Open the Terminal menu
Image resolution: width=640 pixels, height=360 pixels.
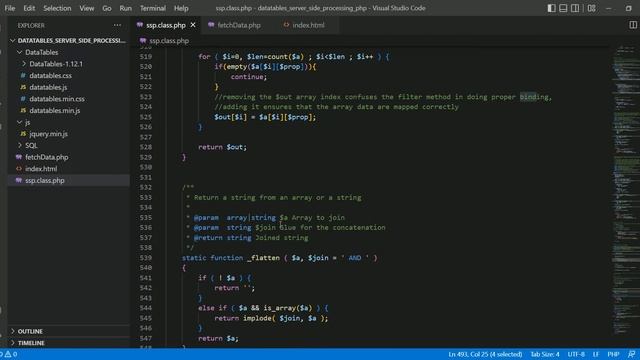click(153, 8)
